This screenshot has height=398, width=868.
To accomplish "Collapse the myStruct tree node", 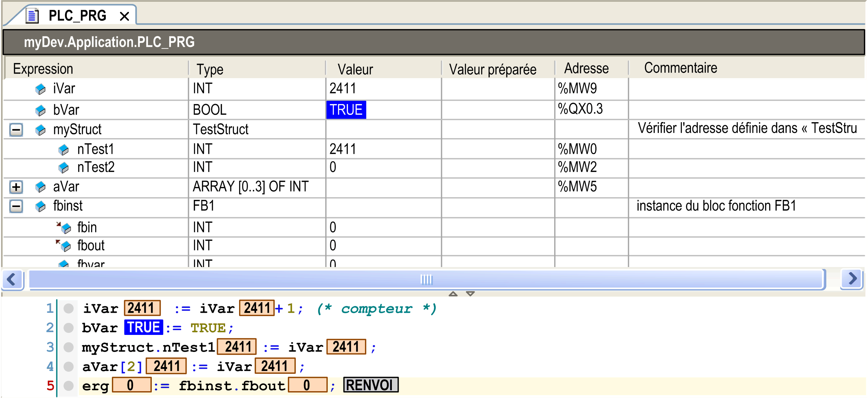I will [x=16, y=130].
